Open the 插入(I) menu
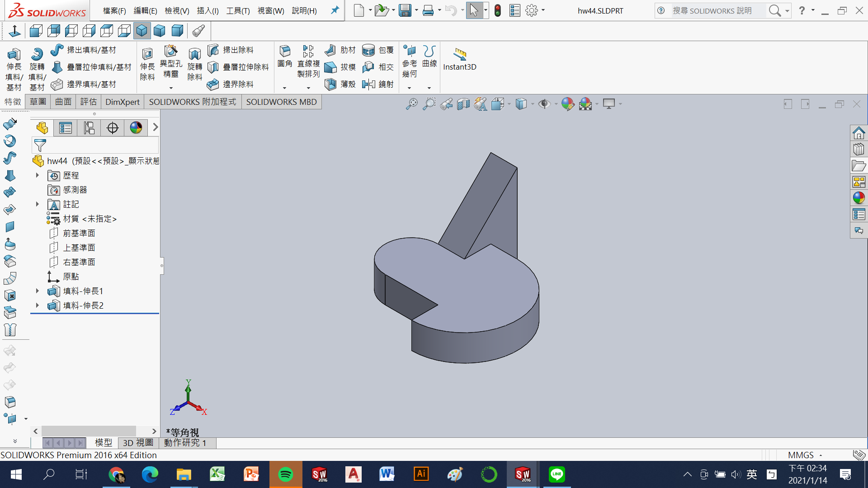This screenshot has height=488, width=868. pyautogui.click(x=208, y=10)
